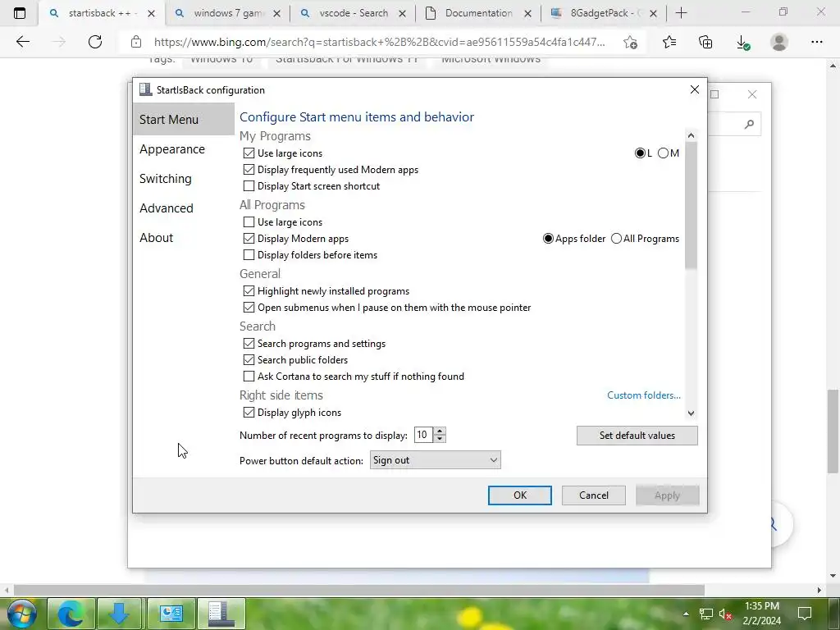This screenshot has width=840, height=630.
Task: Switch to the Start Menu section
Action: [183, 120]
